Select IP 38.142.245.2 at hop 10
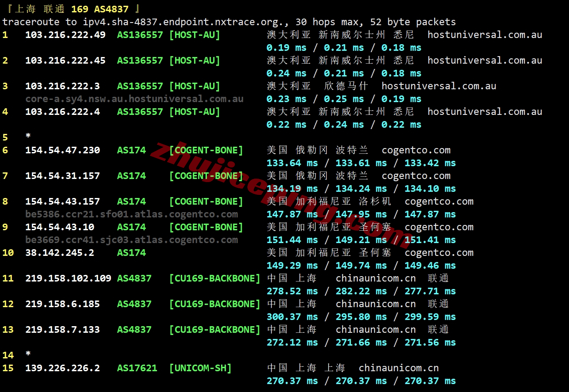This screenshot has width=569, height=392. click(x=60, y=253)
